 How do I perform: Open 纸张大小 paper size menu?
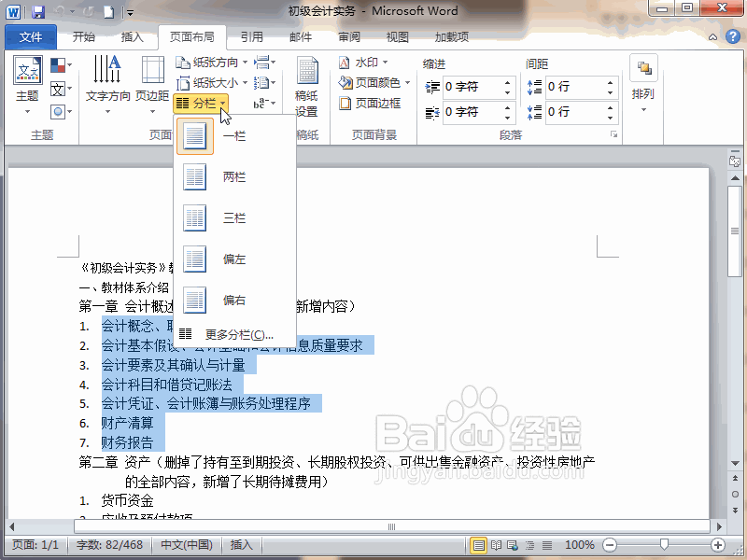[212, 83]
